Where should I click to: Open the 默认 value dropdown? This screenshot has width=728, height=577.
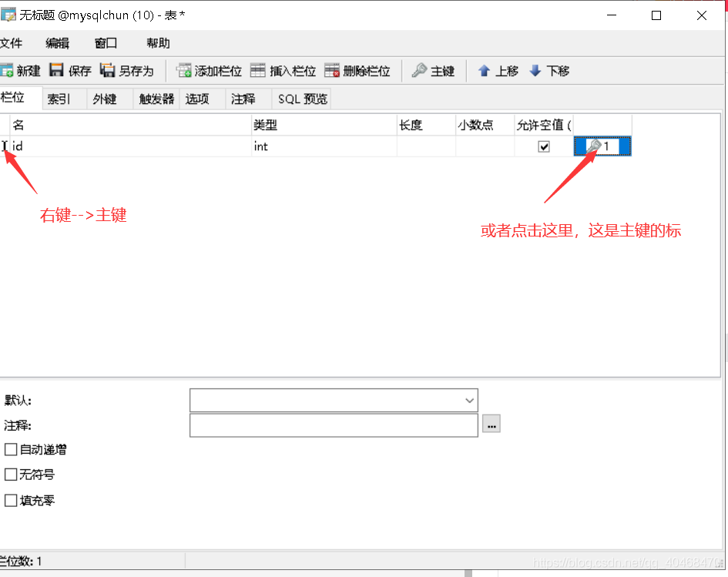468,400
